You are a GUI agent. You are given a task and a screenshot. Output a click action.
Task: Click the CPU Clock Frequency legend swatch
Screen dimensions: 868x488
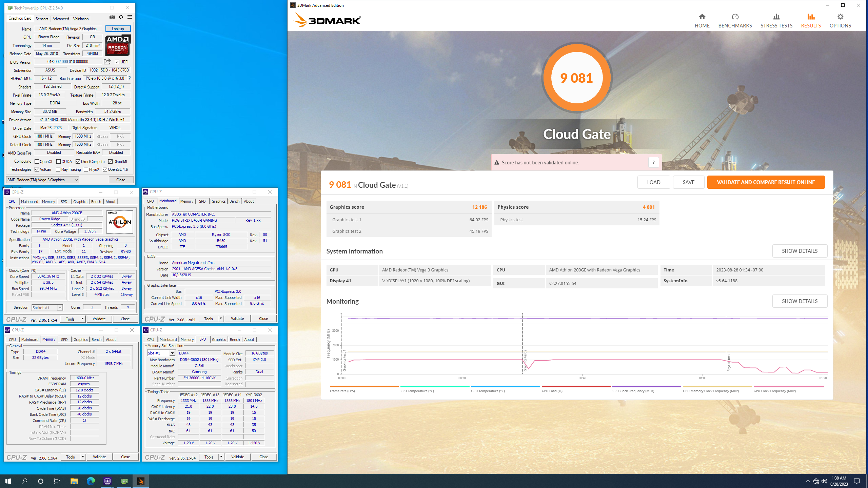(x=647, y=386)
